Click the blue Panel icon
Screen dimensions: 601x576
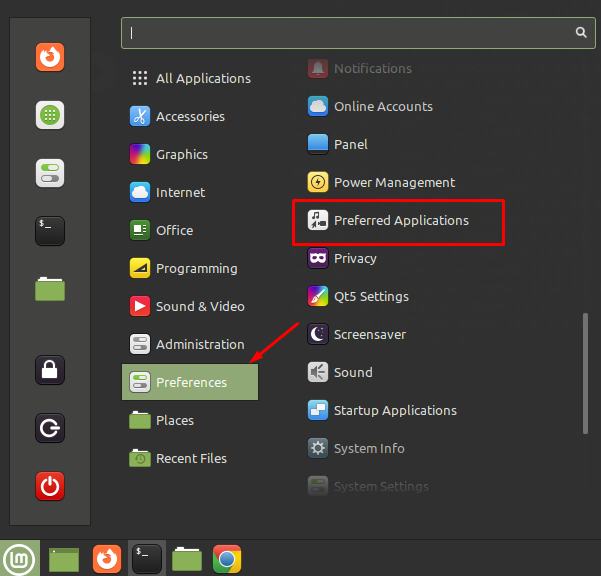click(x=318, y=144)
